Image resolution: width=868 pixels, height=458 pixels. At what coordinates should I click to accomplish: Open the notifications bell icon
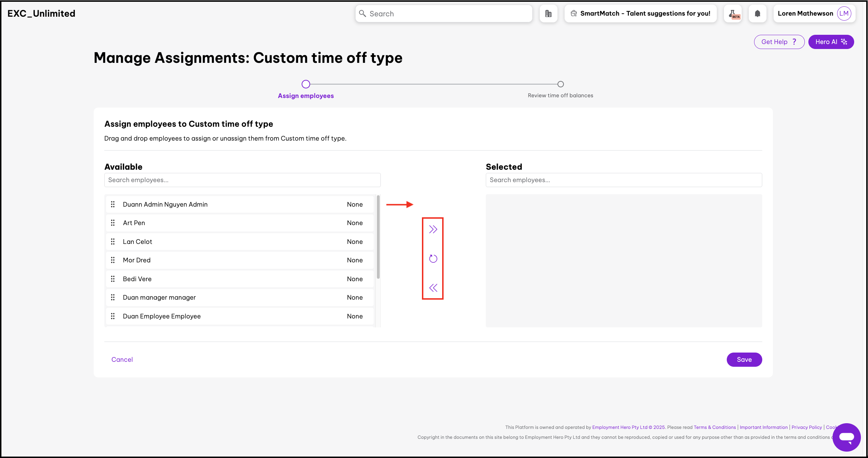pyautogui.click(x=757, y=13)
